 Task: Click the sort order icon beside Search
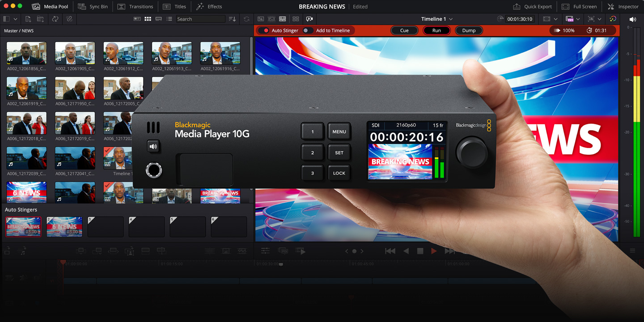point(232,19)
